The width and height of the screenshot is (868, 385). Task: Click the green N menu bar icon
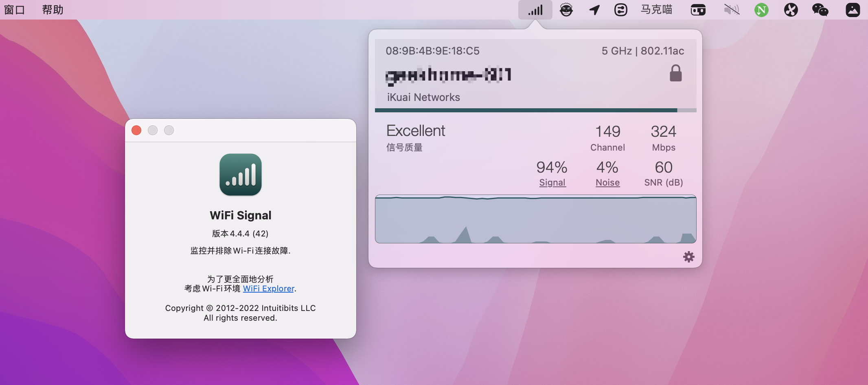[x=761, y=10]
